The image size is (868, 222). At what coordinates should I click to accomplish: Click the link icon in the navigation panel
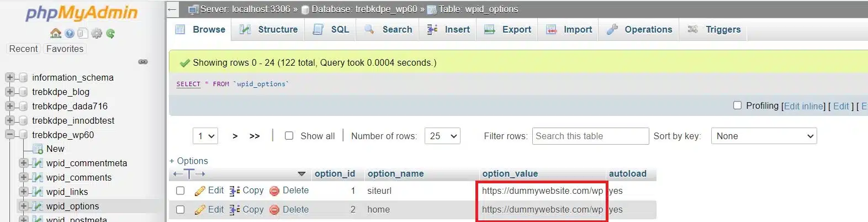point(143,62)
